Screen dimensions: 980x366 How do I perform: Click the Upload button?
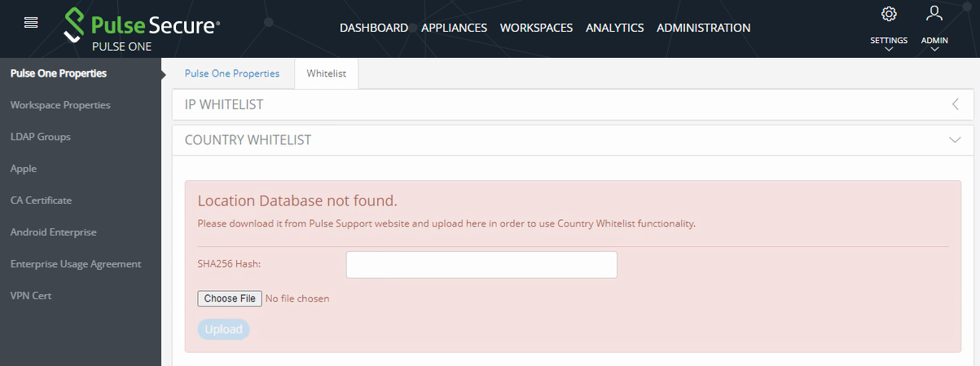[x=223, y=329]
